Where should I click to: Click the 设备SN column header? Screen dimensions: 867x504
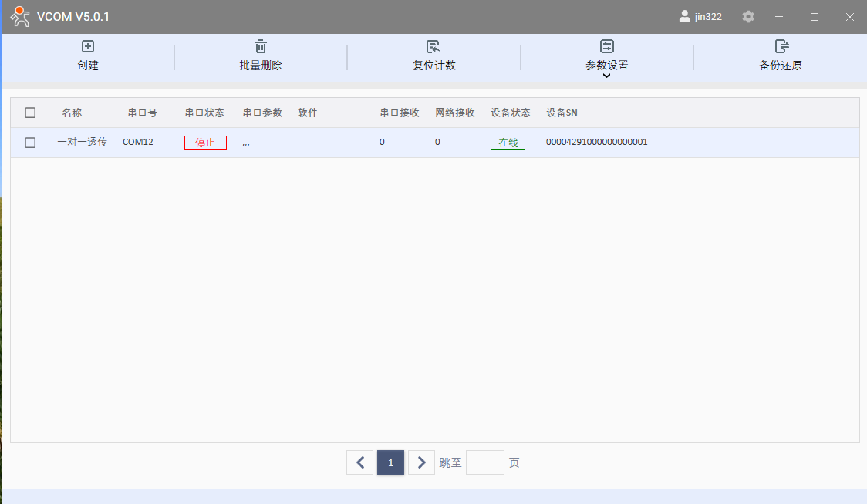562,113
